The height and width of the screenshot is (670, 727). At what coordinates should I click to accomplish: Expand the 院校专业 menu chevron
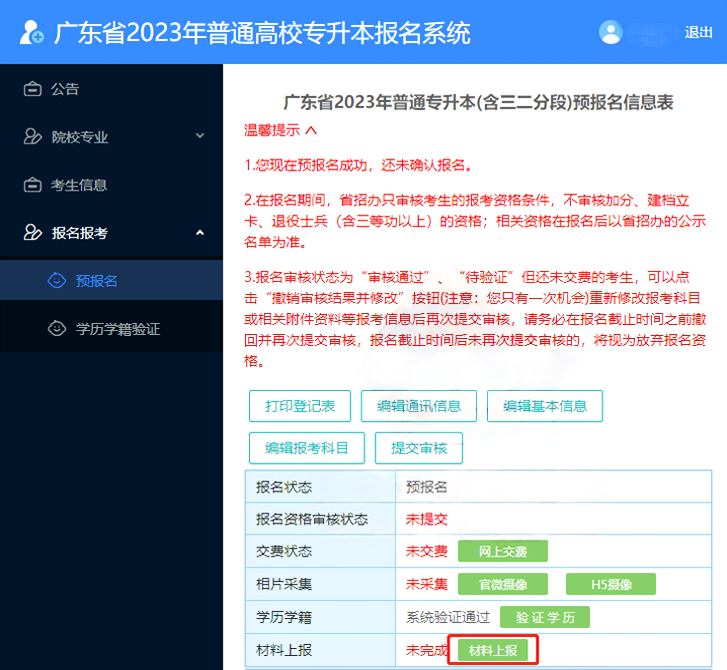click(x=199, y=136)
